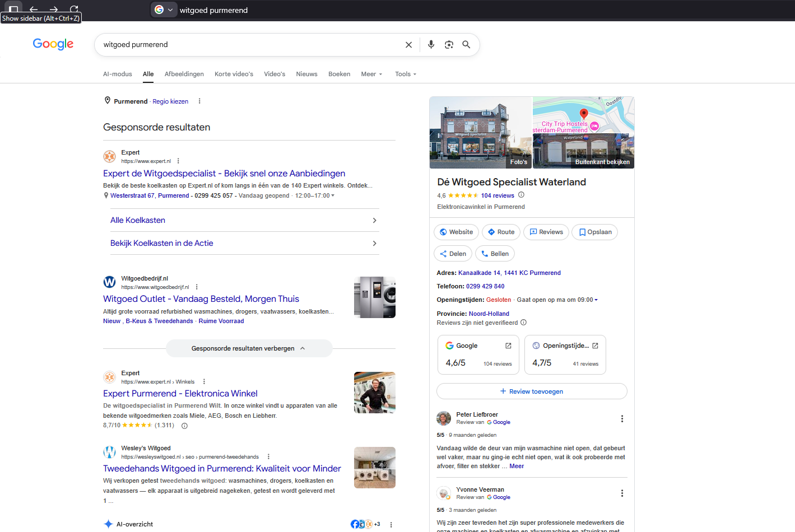Open three-dot menu beside witgoedbedrijf.nl URL

click(x=197, y=287)
